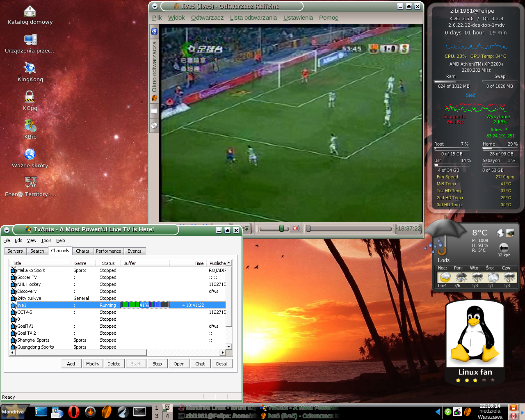Sort channels by the Title column header
525x420 pixels.
pyautogui.click(x=41, y=263)
